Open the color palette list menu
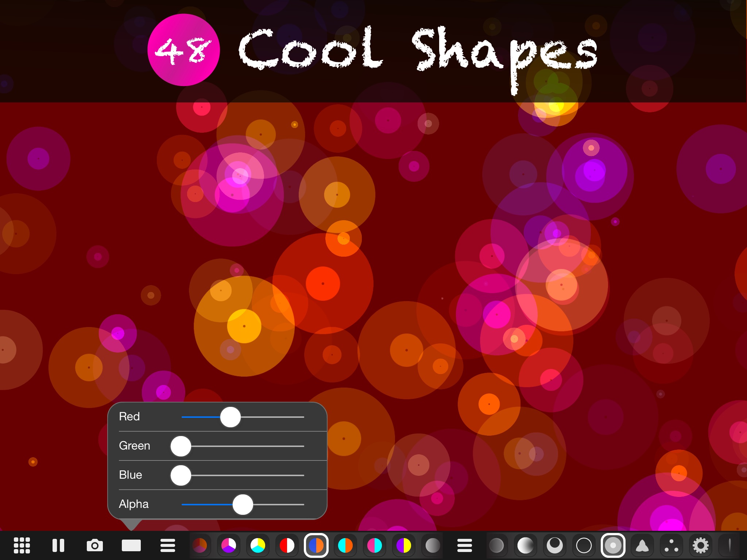747x560 pixels. pyautogui.click(x=168, y=545)
